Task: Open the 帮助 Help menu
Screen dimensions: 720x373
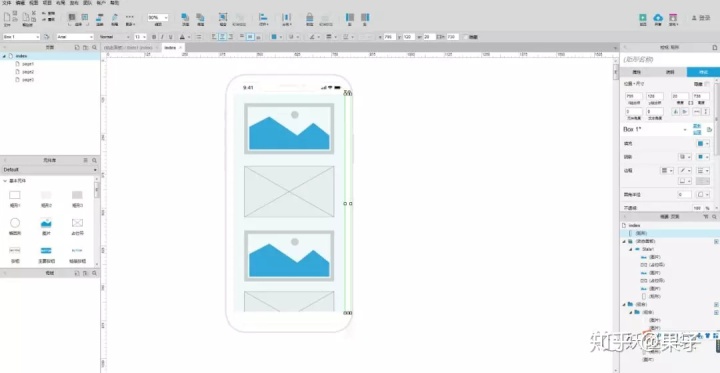Action: (x=114, y=3)
